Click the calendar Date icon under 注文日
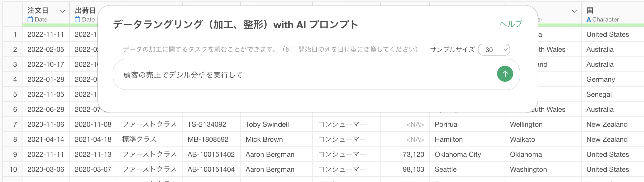 pos(30,19)
